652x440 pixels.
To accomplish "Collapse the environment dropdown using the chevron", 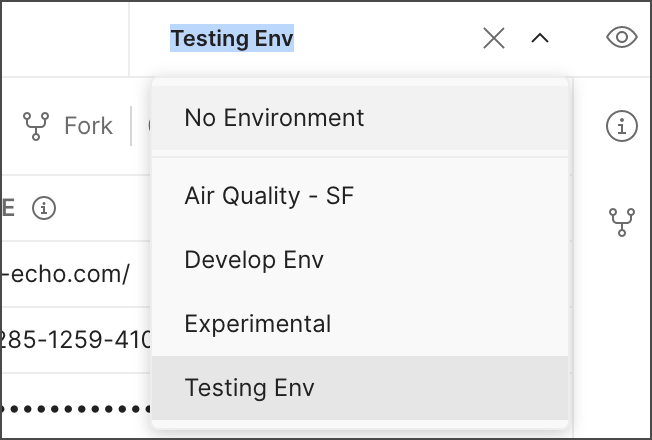I will point(540,38).
